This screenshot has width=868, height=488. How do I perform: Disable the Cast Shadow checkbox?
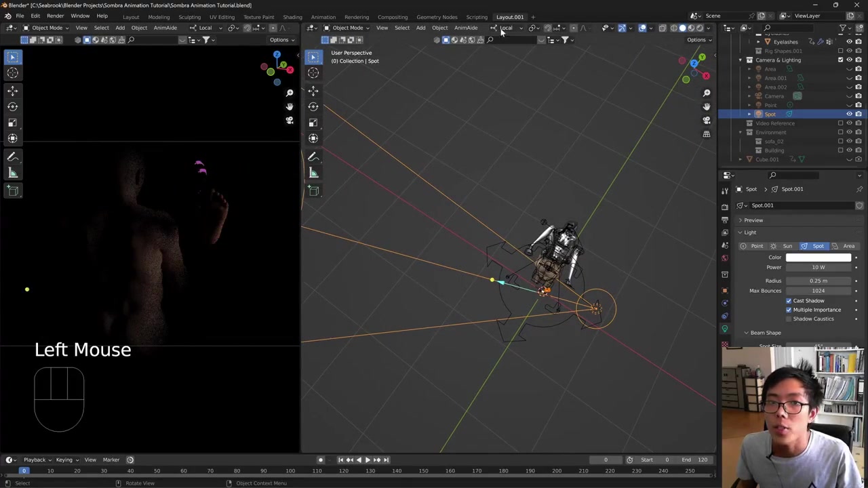click(789, 300)
